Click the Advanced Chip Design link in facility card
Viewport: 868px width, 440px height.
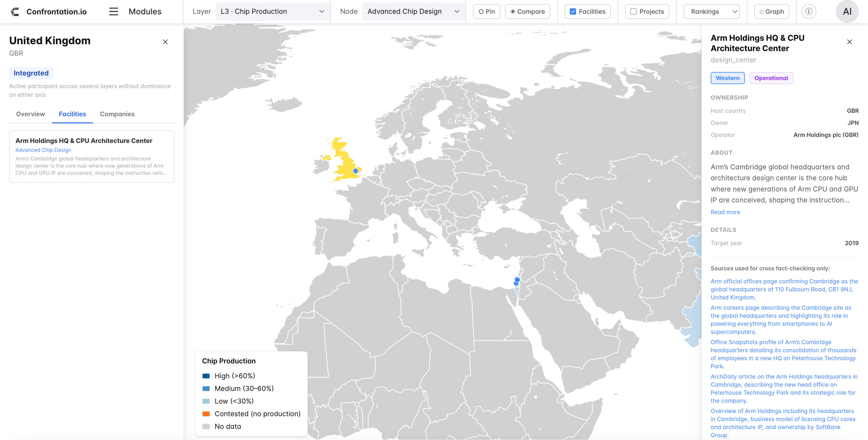[43, 150]
